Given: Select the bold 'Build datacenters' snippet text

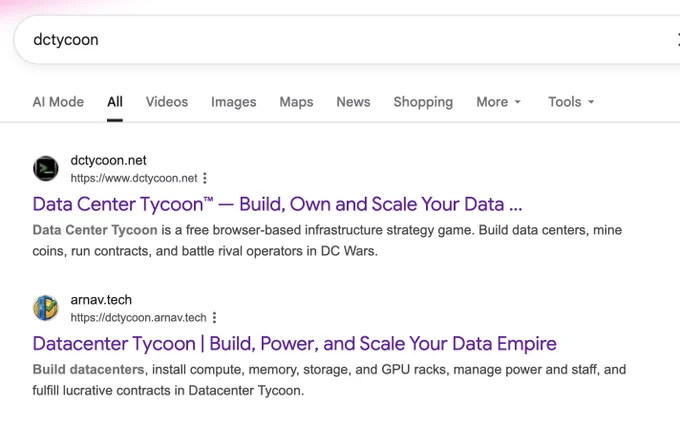Looking at the screenshot, I should pos(88,370).
